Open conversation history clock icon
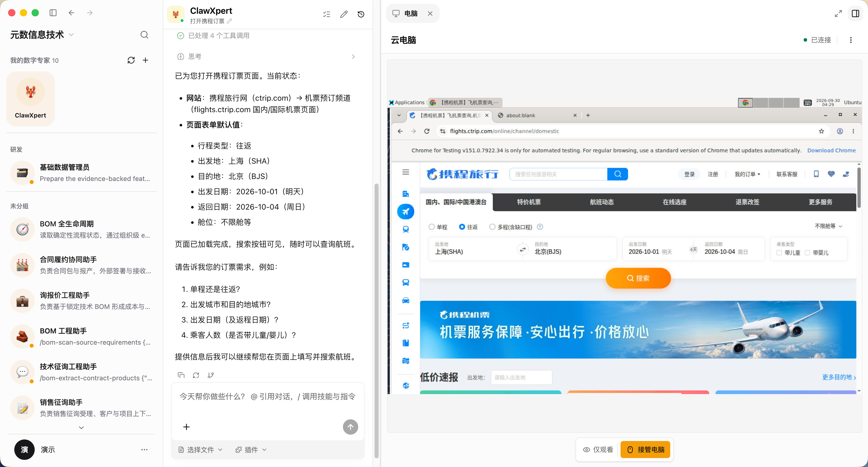 point(361,14)
